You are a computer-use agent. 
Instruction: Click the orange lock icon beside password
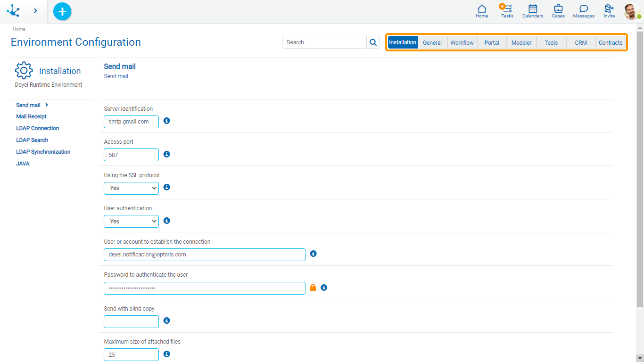click(313, 288)
